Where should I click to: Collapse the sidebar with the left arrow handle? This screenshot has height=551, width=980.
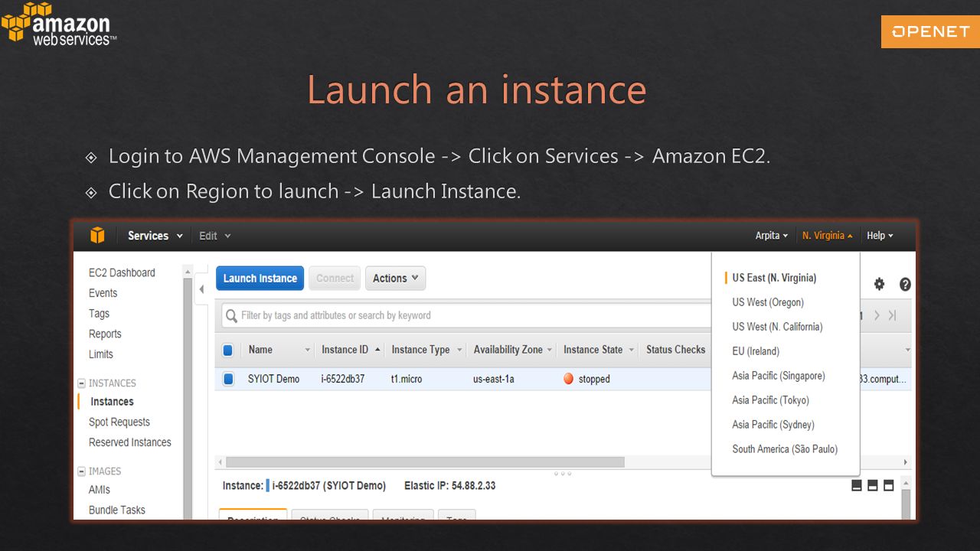coord(201,289)
